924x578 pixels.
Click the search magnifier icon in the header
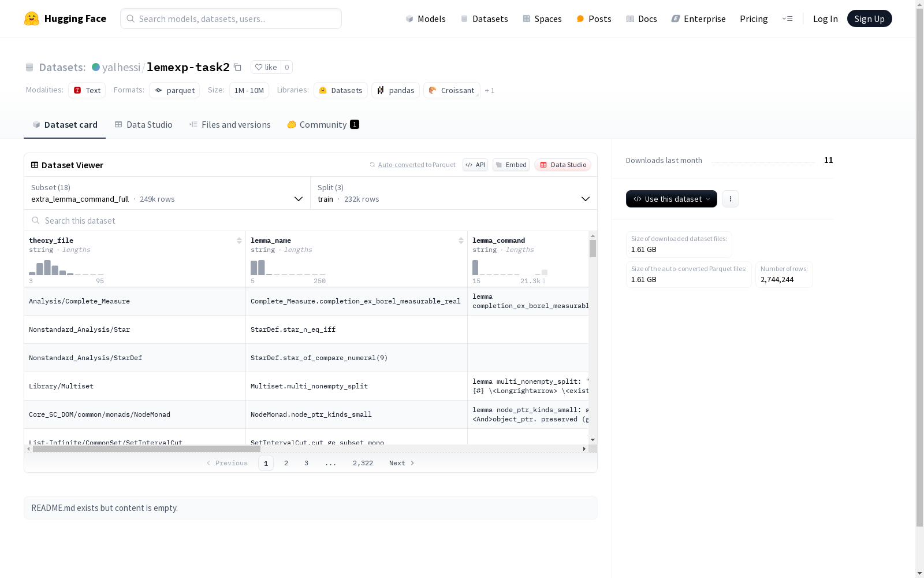pyautogui.click(x=131, y=18)
